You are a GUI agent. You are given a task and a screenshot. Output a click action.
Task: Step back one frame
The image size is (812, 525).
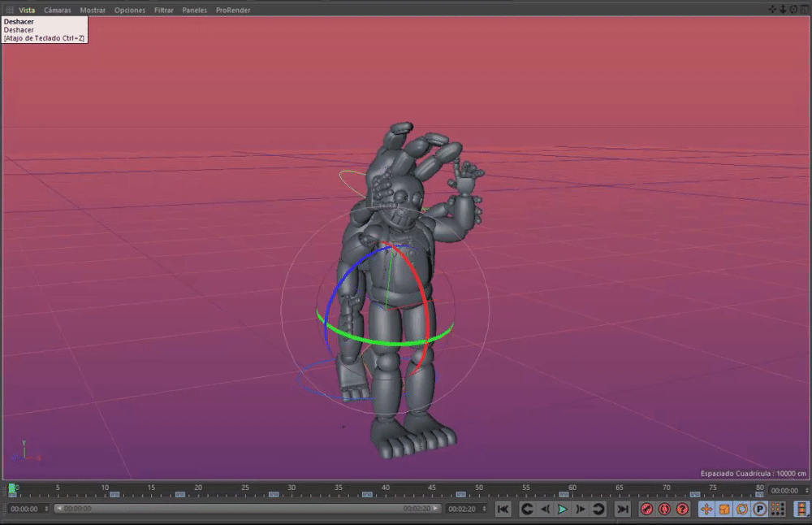click(x=545, y=509)
